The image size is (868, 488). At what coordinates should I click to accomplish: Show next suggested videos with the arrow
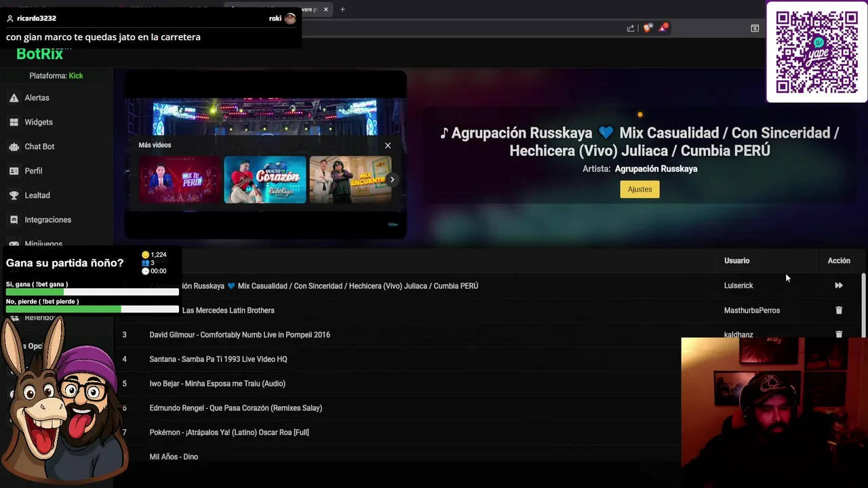(392, 180)
